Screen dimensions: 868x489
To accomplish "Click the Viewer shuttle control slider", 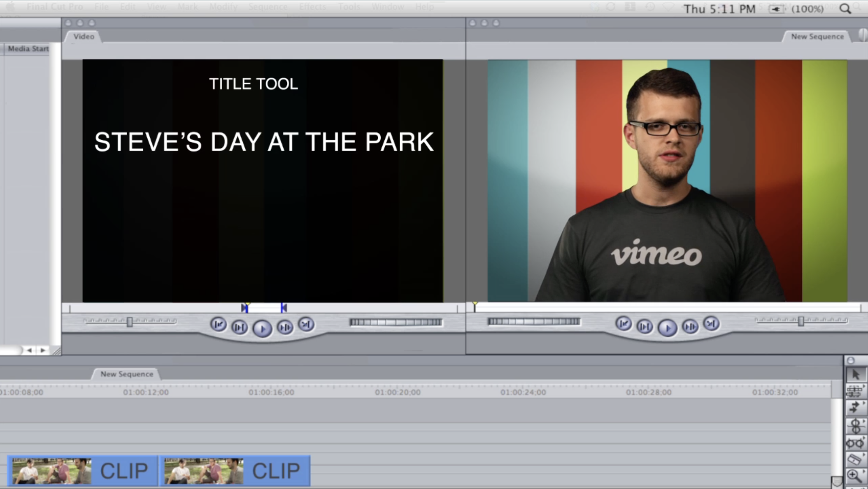I will [130, 322].
